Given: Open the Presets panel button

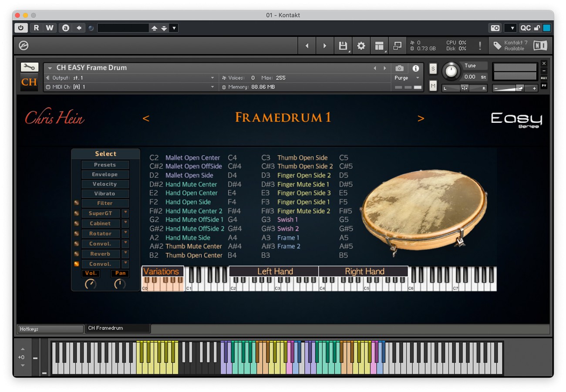Looking at the screenshot, I should [x=104, y=165].
